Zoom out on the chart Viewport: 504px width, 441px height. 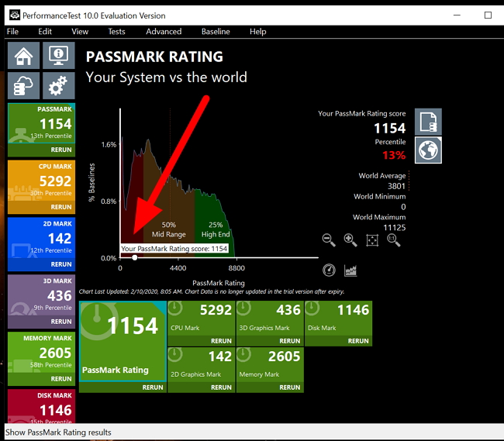(x=329, y=240)
